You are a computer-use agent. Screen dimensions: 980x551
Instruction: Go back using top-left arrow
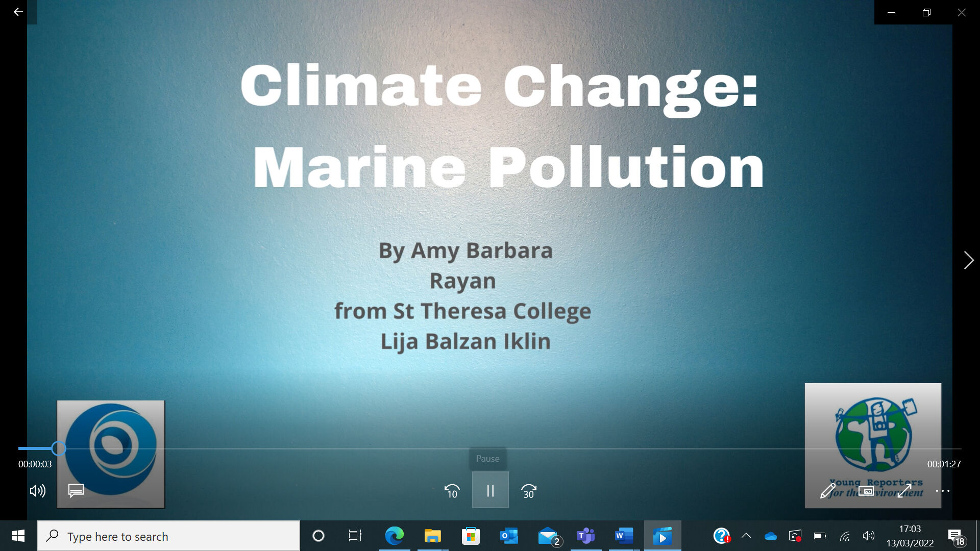(x=18, y=12)
